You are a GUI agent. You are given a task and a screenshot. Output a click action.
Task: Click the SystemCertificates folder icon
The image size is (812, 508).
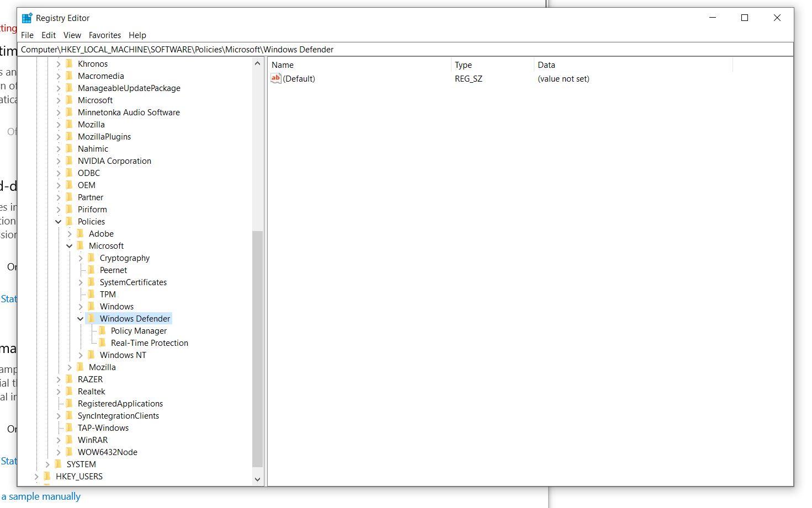91,282
